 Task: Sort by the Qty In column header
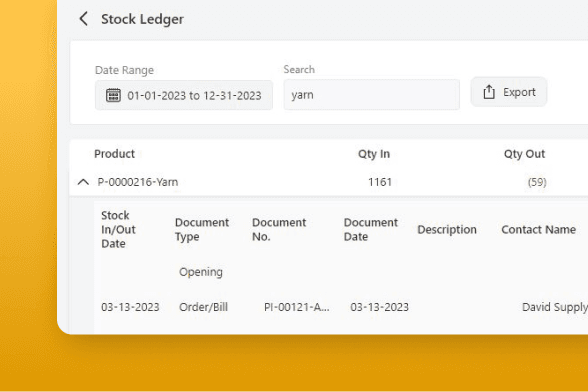tap(374, 154)
